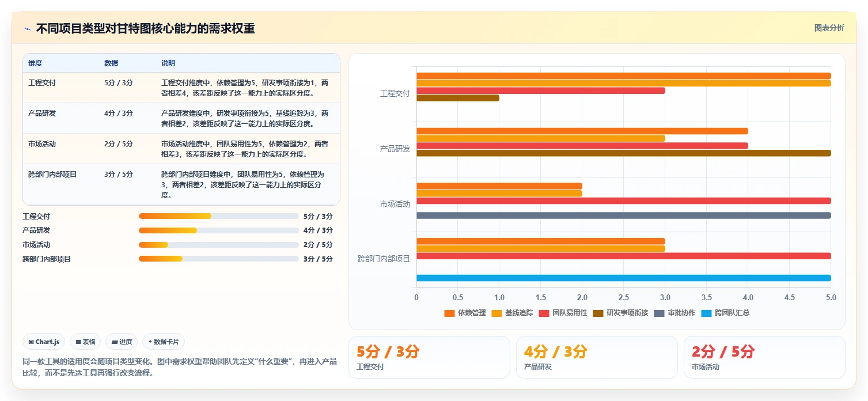
Task: Click the 图表分析 label in header
Action: click(829, 28)
